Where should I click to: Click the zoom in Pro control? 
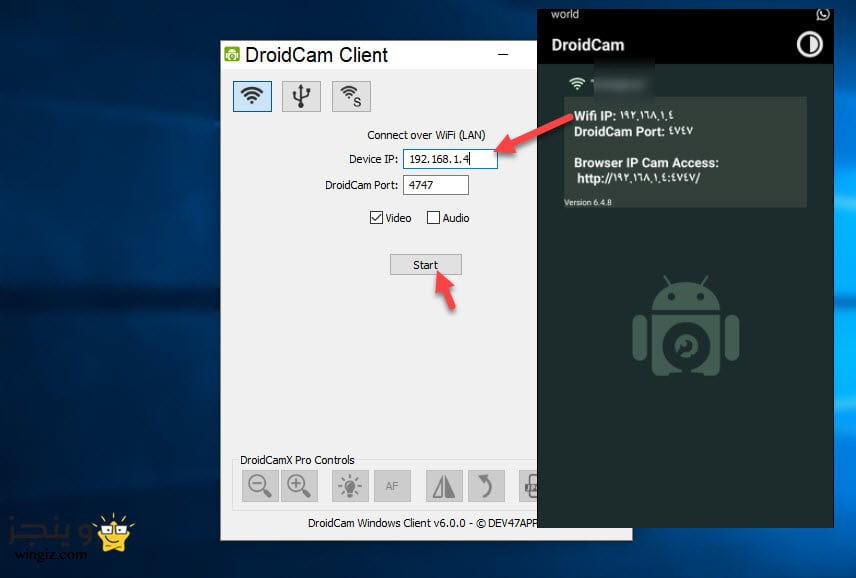tap(299, 486)
